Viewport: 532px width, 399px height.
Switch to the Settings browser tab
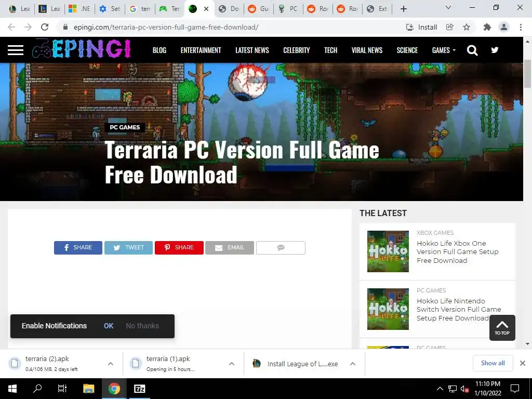point(110,9)
